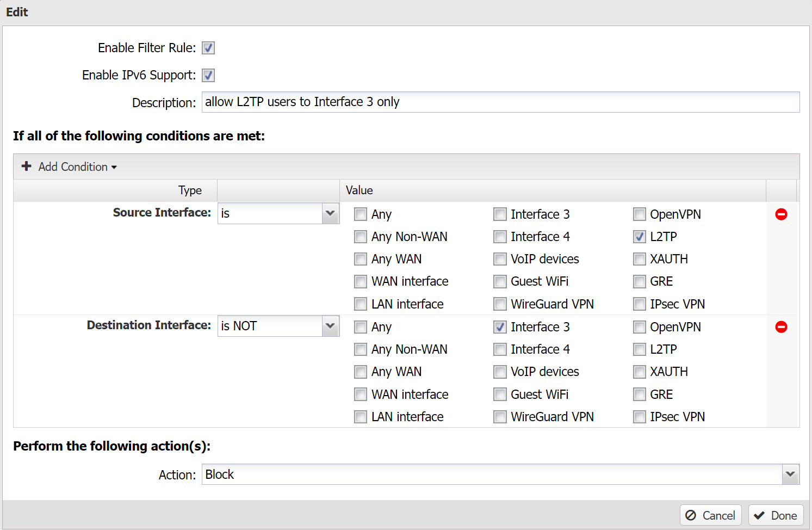The image size is (812, 530).
Task: Uncheck Interface 3 as destination interface
Action: pos(499,327)
